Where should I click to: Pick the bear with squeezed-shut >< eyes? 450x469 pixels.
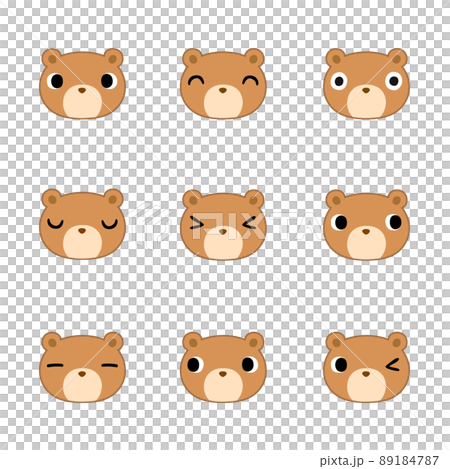[x=223, y=225]
